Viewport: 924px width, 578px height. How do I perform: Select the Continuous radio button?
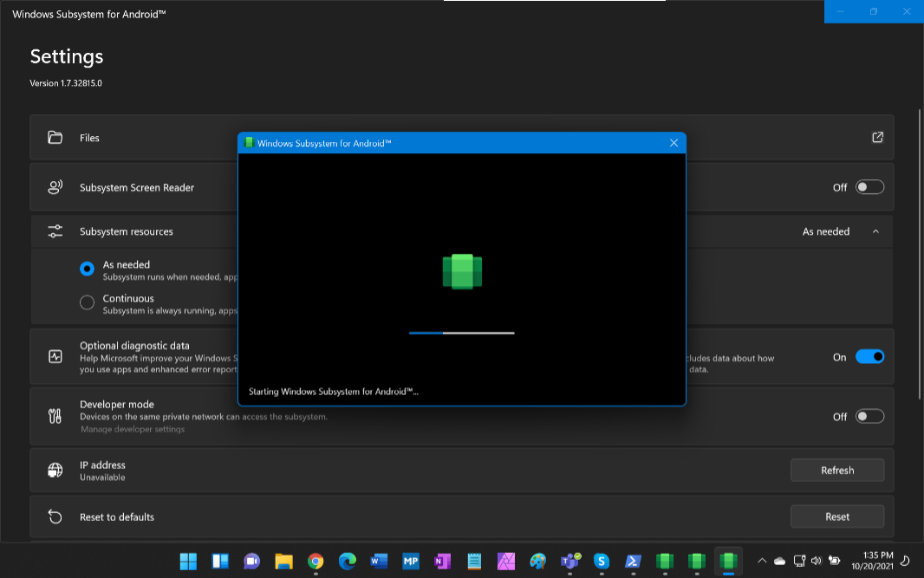coord(87,302)
